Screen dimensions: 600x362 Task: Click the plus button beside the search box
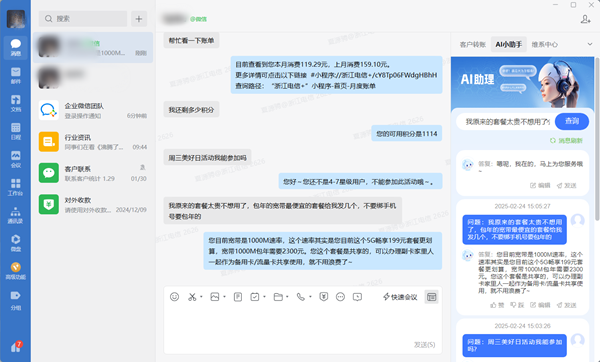(x=139, y=19)
